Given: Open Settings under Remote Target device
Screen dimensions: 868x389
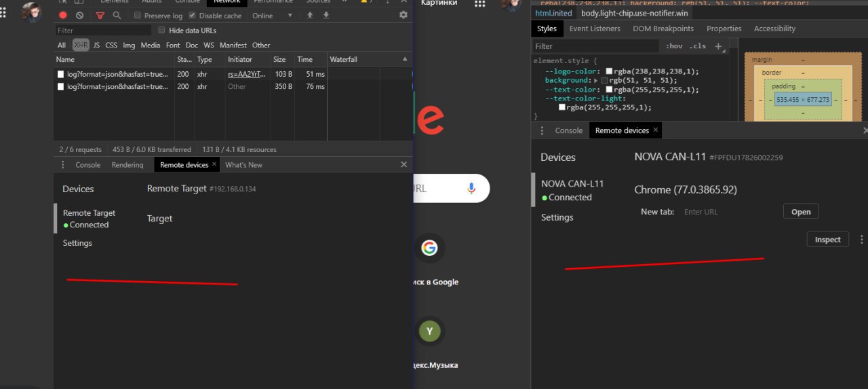Looking at the screenshot, I should (77, 243).
